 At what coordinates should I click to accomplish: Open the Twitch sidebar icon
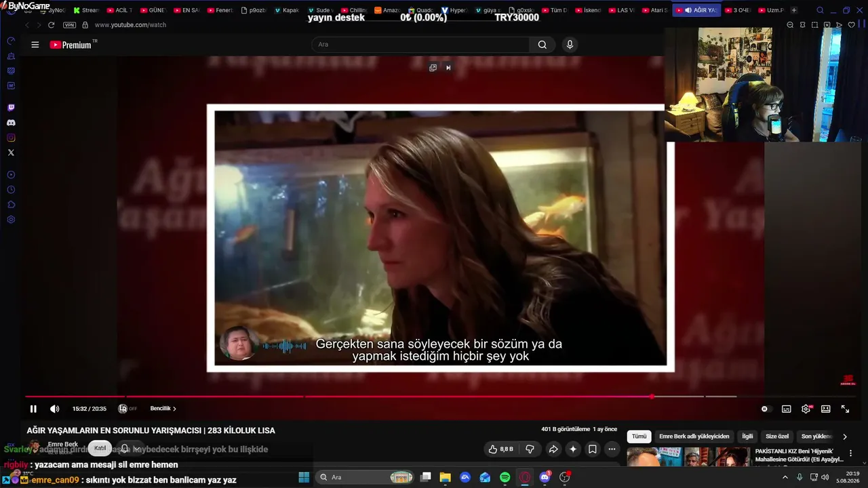click(x=11, y=108)
